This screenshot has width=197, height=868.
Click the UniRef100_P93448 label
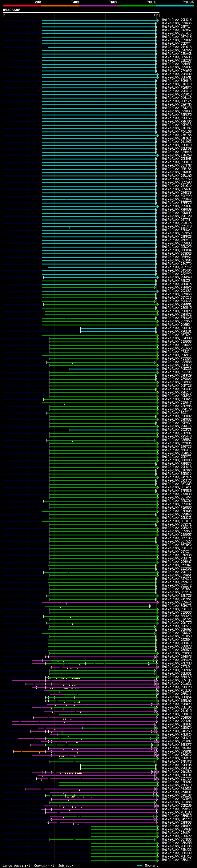tap(177, 436)
